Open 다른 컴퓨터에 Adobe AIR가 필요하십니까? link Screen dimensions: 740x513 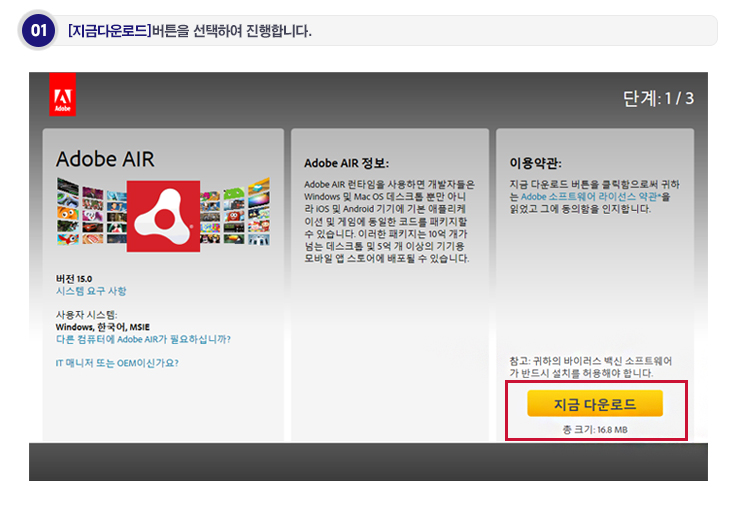point(143,339)
